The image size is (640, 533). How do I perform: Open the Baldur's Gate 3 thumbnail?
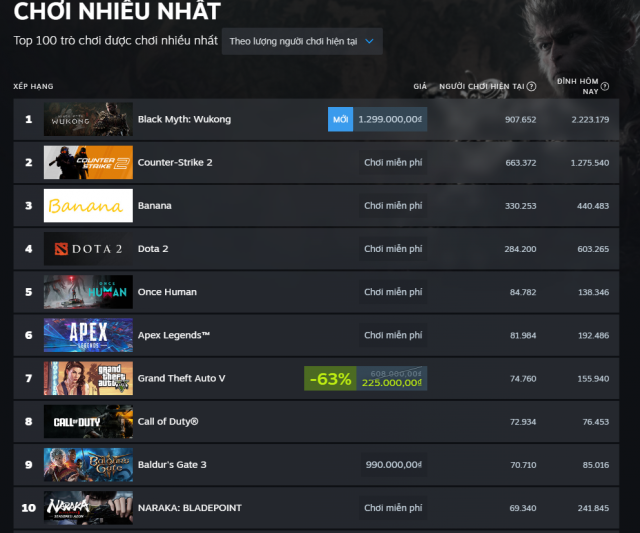[88, 465]
